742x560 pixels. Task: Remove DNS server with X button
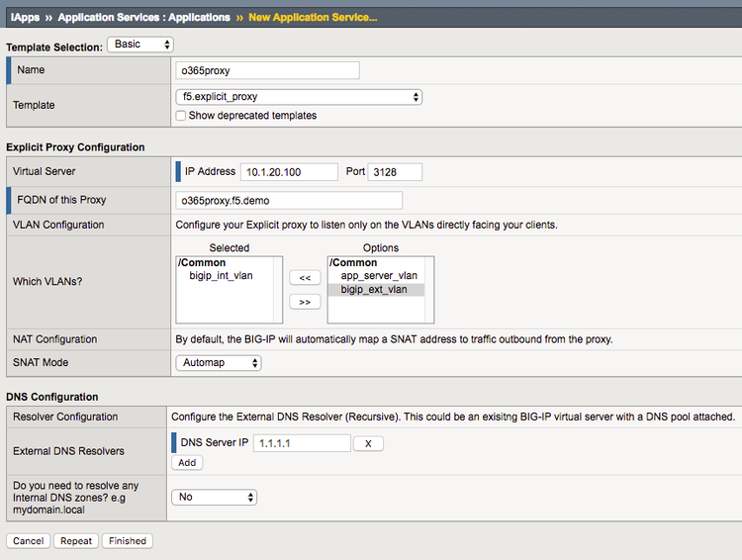click(x=368, y=443)
